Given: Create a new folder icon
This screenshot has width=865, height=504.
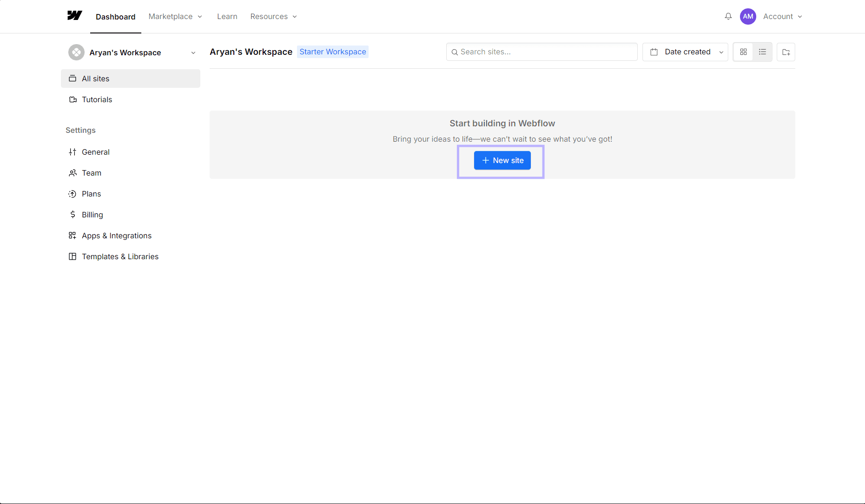Looking at the screenshot, I should 786,52.
